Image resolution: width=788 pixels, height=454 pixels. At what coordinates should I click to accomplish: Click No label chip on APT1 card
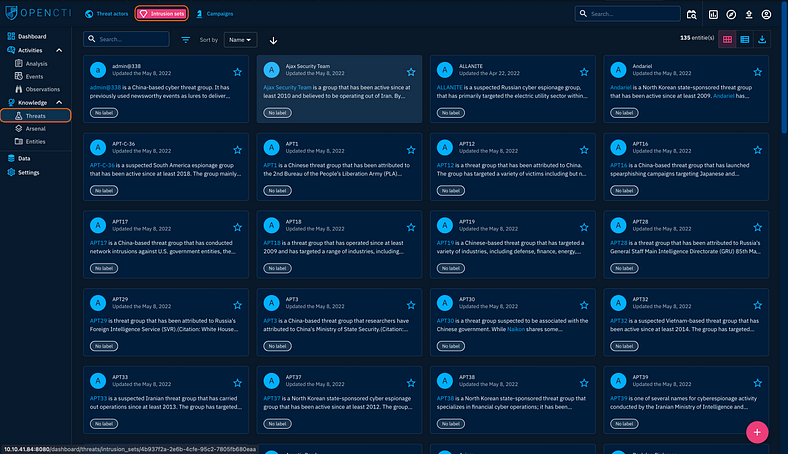tap(277, 191)
